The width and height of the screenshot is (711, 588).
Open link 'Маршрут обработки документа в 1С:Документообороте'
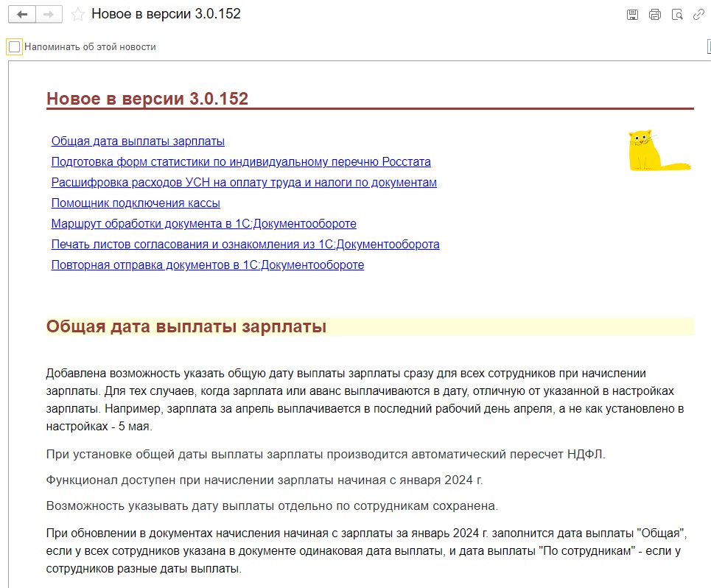tap(203, 223)
